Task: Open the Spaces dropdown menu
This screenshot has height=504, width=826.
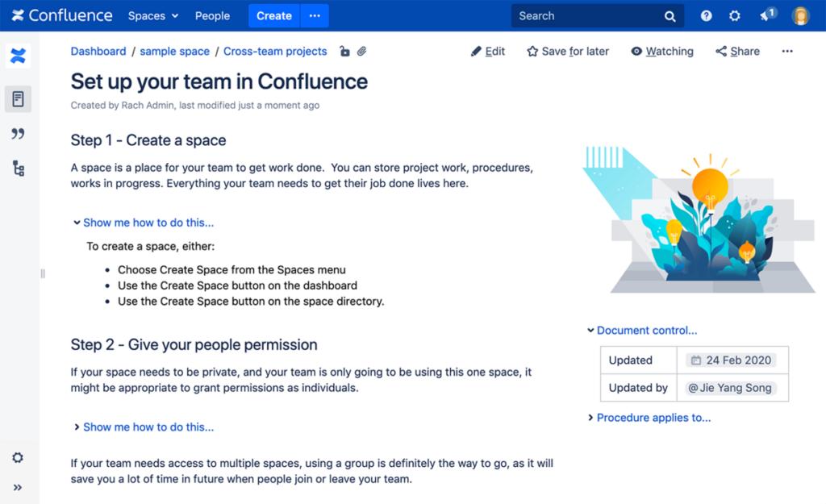Action: pyautogui.click(x=153, y=16)
